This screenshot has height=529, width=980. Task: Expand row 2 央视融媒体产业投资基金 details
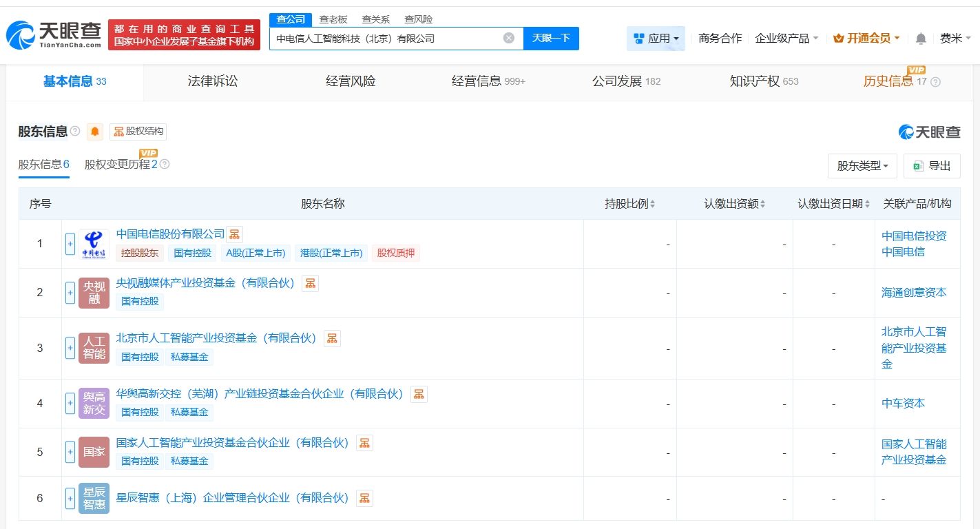[70, 293]
